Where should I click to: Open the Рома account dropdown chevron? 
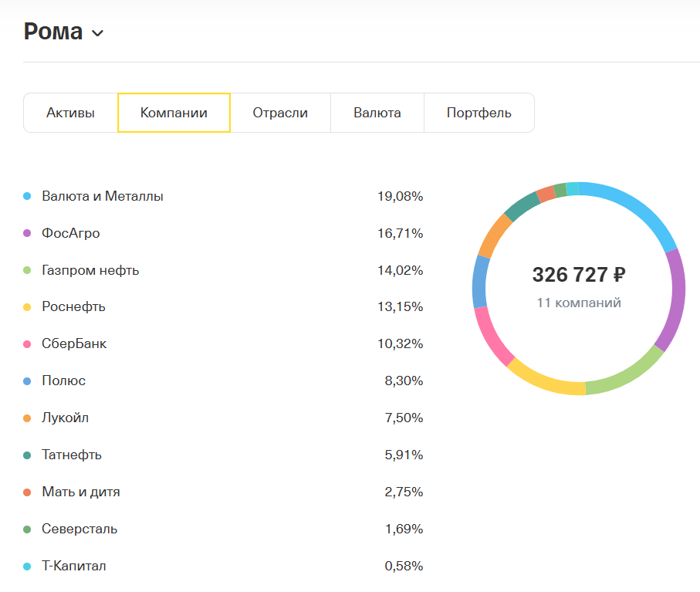[x=97, y=33]
